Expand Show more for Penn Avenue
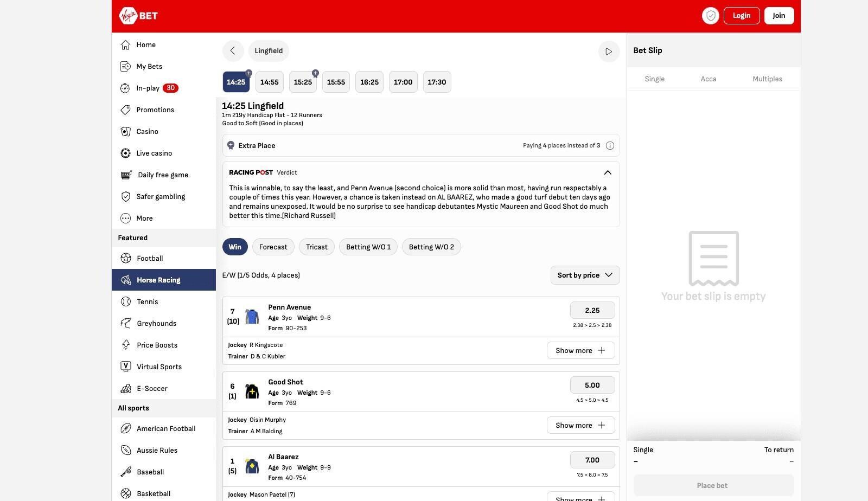This screenshot has height=501, width=868. click(x=580, y=350)
